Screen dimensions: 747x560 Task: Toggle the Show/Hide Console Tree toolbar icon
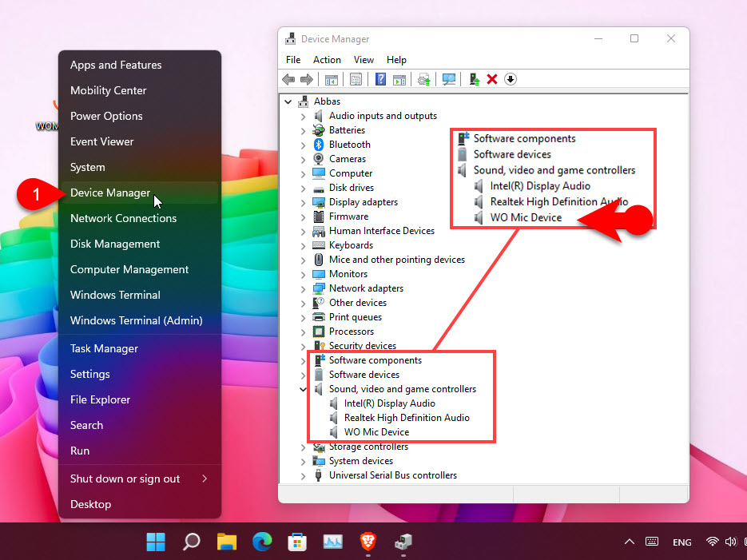331,80
